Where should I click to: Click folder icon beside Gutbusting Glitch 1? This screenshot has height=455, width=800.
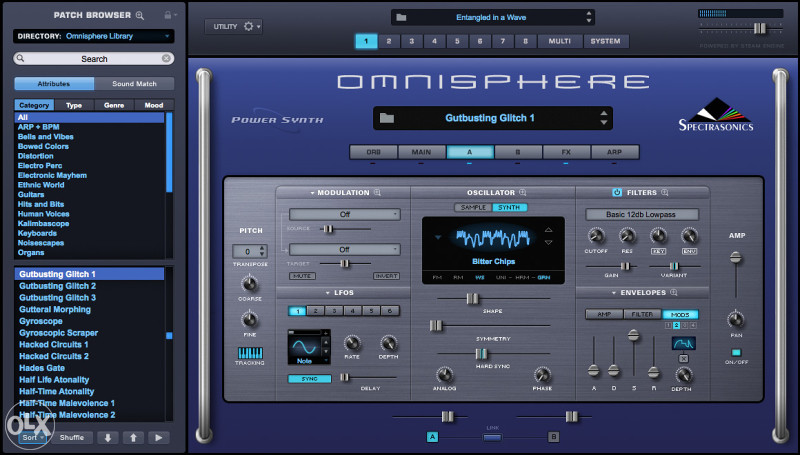(387, 118)
